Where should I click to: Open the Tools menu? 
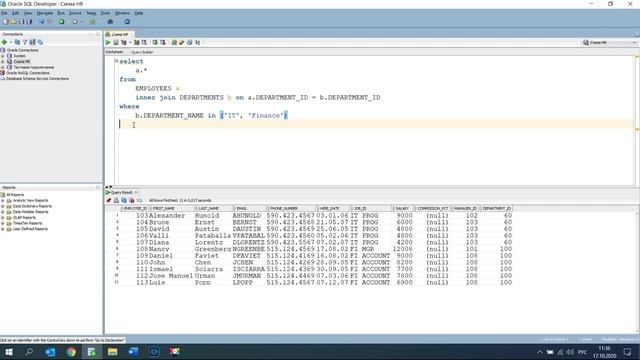tap(105, 13)
